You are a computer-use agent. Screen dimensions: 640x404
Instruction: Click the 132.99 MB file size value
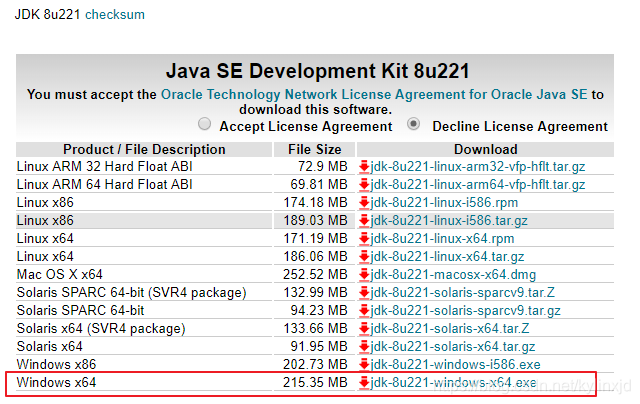pyautogui.click(x=316, y=293)
